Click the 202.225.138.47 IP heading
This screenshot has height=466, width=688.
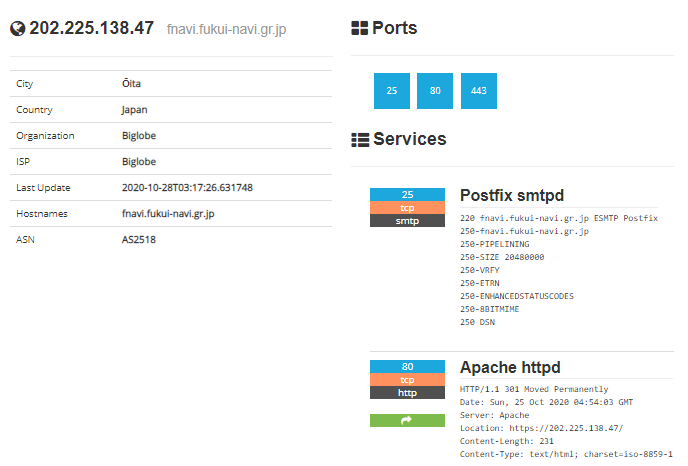click(x=91, y=28)
